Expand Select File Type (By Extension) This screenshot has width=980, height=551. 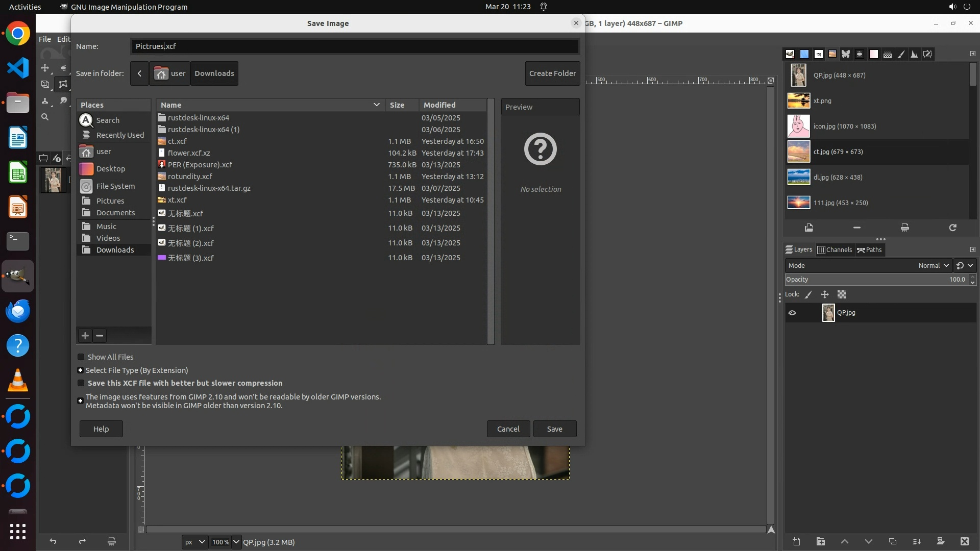pyautogui.click(x=81, y=370)
